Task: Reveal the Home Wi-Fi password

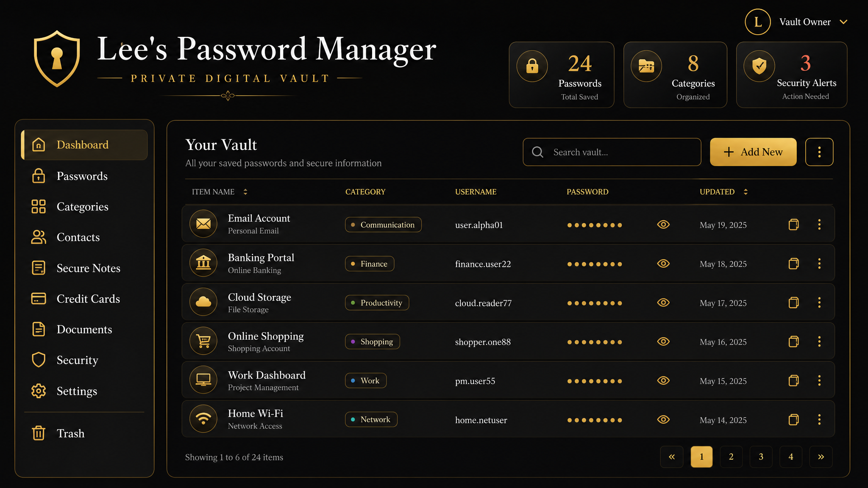Action: pyautogui.click(x=663, y=419)
